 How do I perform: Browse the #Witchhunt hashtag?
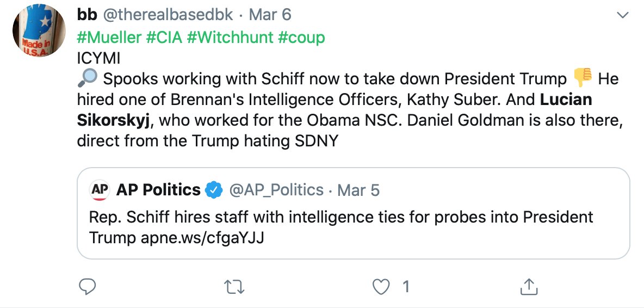(x=231, y=37)
